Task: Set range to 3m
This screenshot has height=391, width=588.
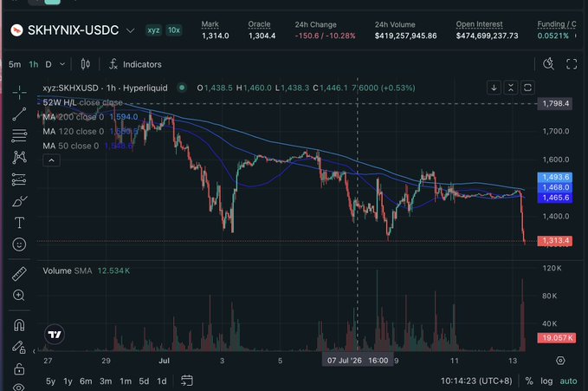Action: (106, 381)
